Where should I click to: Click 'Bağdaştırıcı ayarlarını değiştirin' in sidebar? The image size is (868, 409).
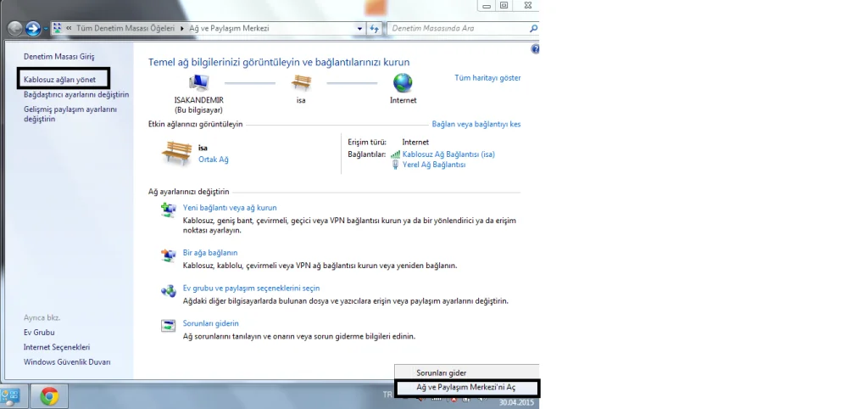(x=76, y=94)
